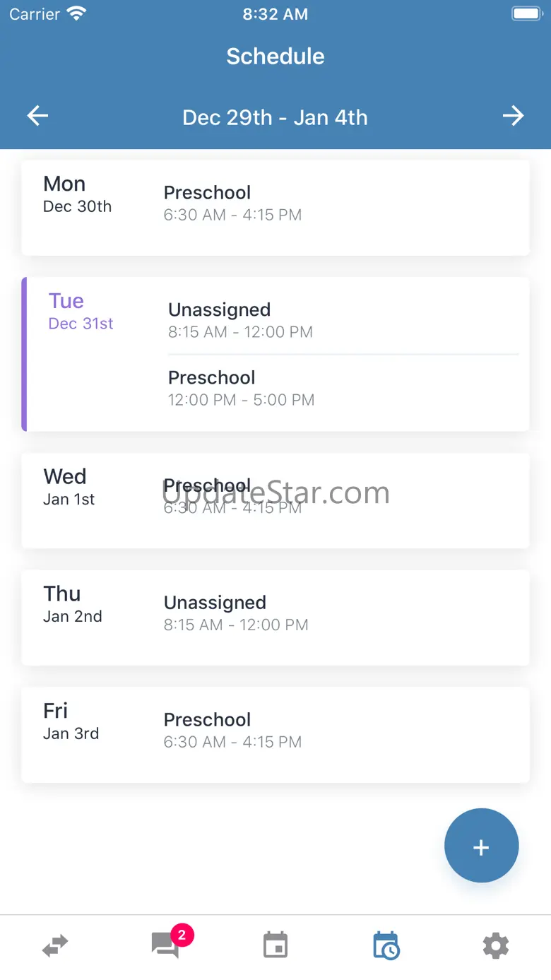Tap the 8:32 AM status bar clock
Image resolution: width=551 pixels, height=980 pixels.
[x=275, y=14]
